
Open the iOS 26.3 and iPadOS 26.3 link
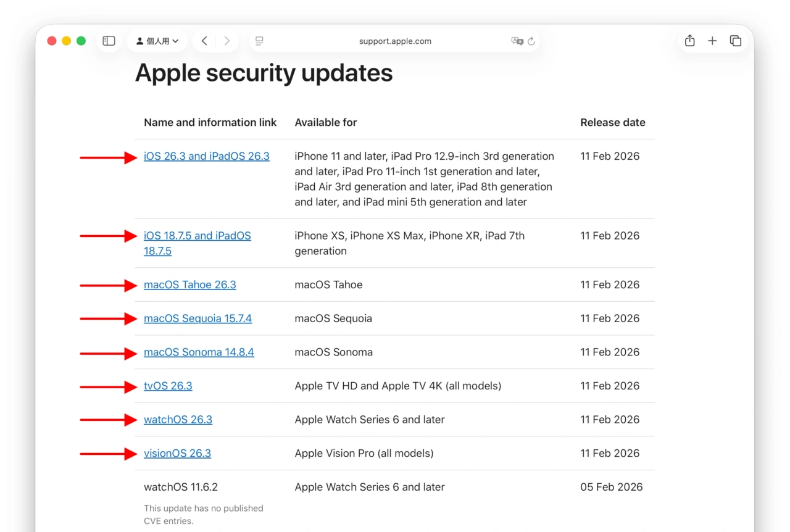[206, 156]
